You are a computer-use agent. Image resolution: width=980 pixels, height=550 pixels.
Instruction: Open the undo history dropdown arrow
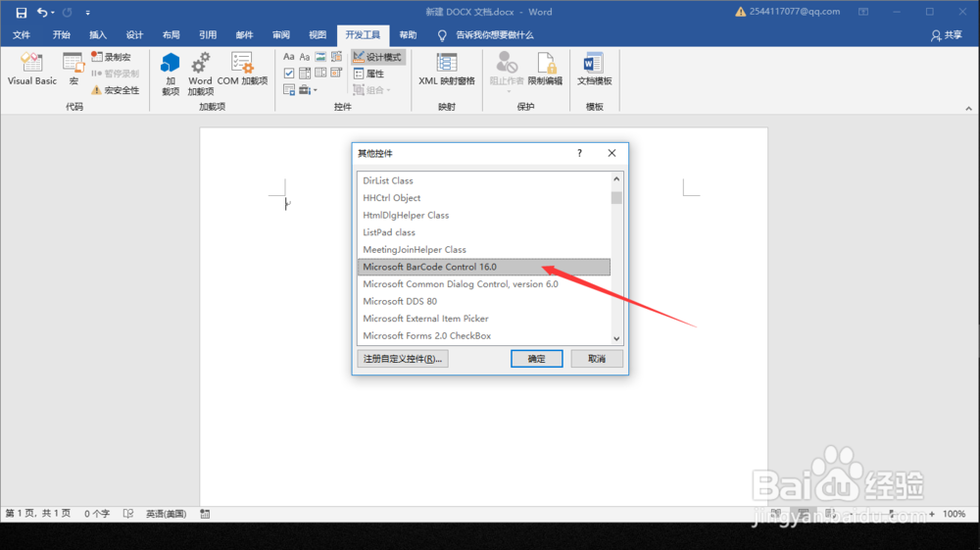53,12
